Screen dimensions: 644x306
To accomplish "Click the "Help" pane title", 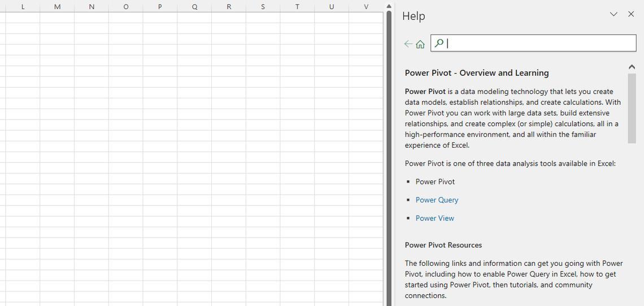I will 414,16.
